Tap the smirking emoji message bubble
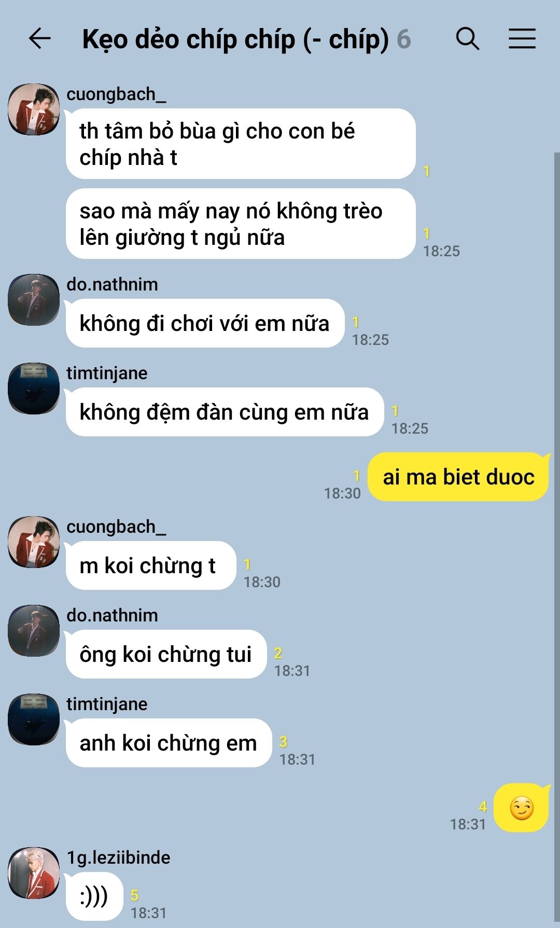560x928 pixels. coord(521,808)
